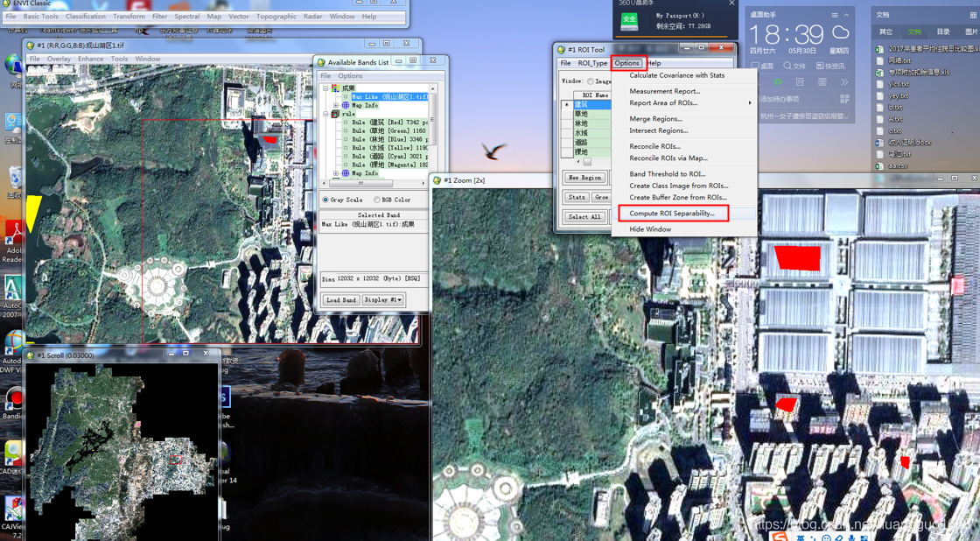Image resolution: width=980 pixels, height=541 pixels.
Task: Choose Band Threshold to ROI entry
Action: [x=668, y=174]
